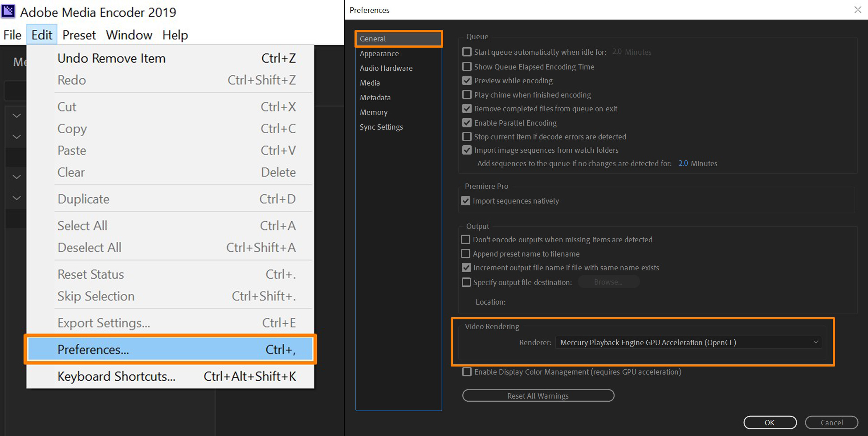Select Paste from the Edit menu
Screen dimensions: 868x436
[x=170, y=151]
